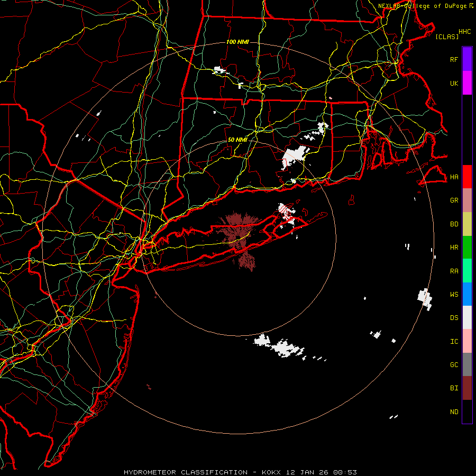Click the 'HR' legend label
The height and width of the screenshot is (476, 476).
454,248
